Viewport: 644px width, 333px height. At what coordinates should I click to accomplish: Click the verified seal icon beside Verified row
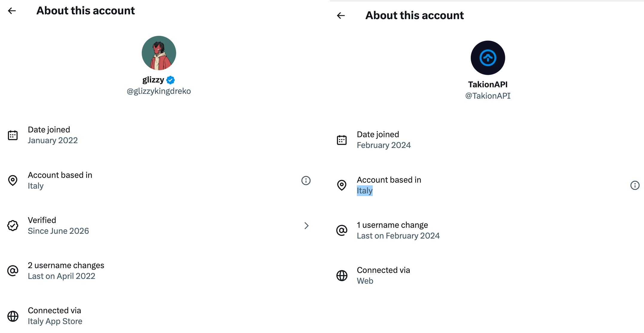click(13, 226)
